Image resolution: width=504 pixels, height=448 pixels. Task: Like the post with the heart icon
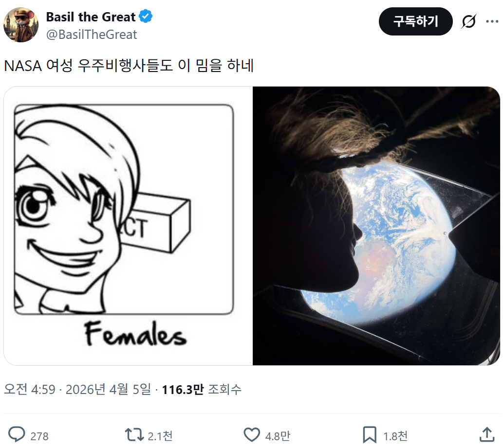pyautogui.click(x=252, y=434)
